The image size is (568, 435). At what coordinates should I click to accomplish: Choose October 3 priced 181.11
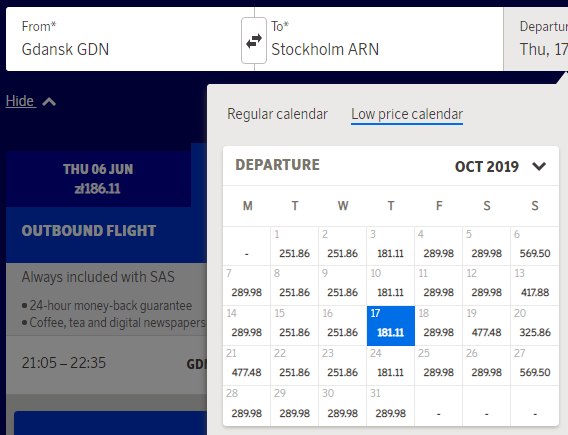pyautogui.click(x=390, y=246)
